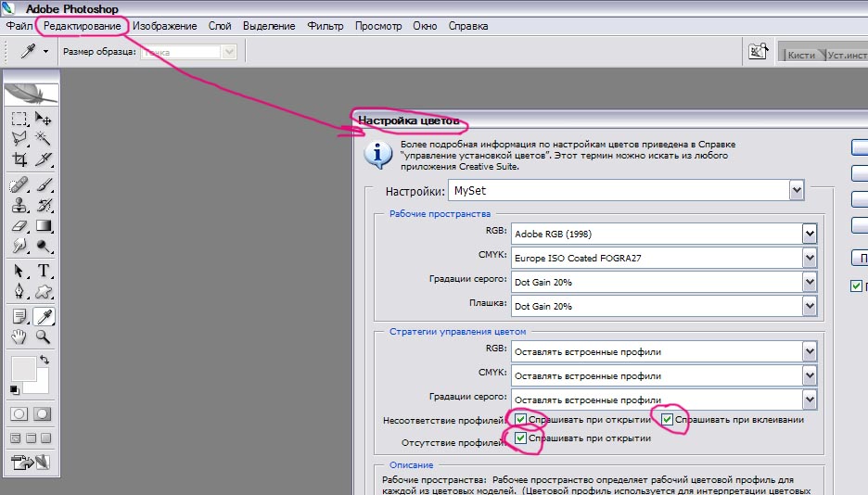The width and height of the screenshot is (868, 495).
Task: Select the Brush tool
Action: [44, 184]
